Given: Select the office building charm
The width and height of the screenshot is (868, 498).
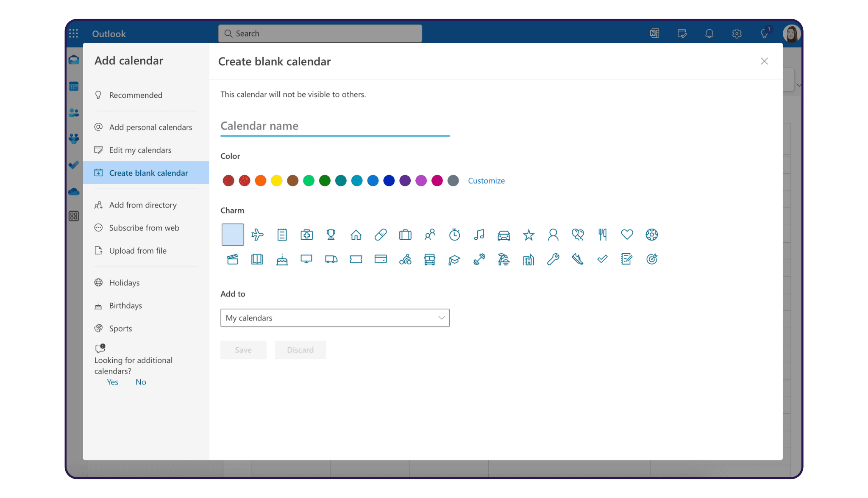Looking at the screenshot, I should (529, 259).
